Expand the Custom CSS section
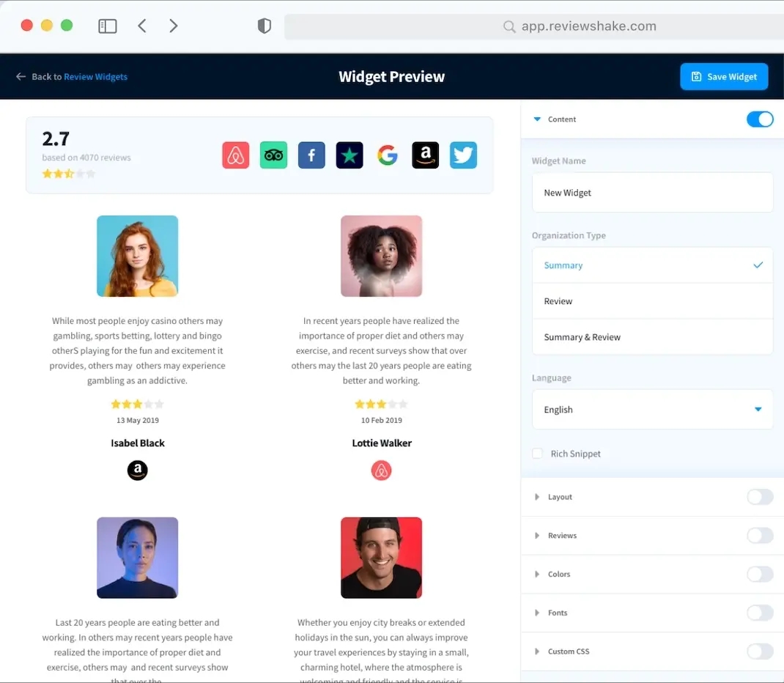Screen dimensions: 784x683 point(568,651)
